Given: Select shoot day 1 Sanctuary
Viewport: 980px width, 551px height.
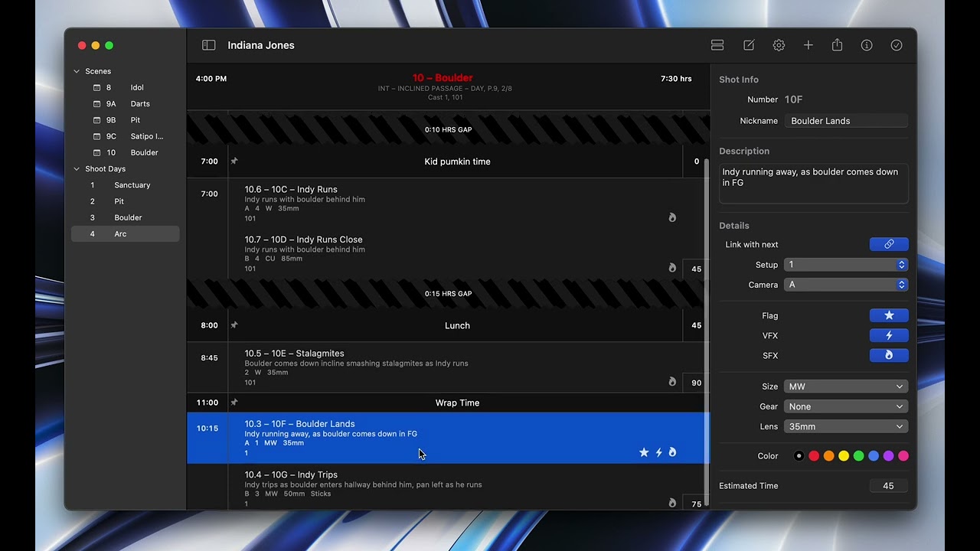Looking at the screenshot, I should coord(126,185).
